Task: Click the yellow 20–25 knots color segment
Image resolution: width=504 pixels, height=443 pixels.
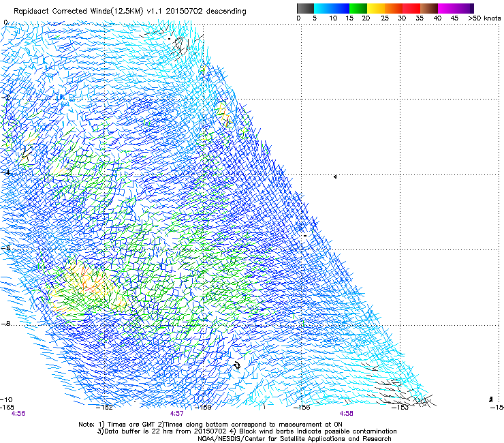Action: point(376,8)
